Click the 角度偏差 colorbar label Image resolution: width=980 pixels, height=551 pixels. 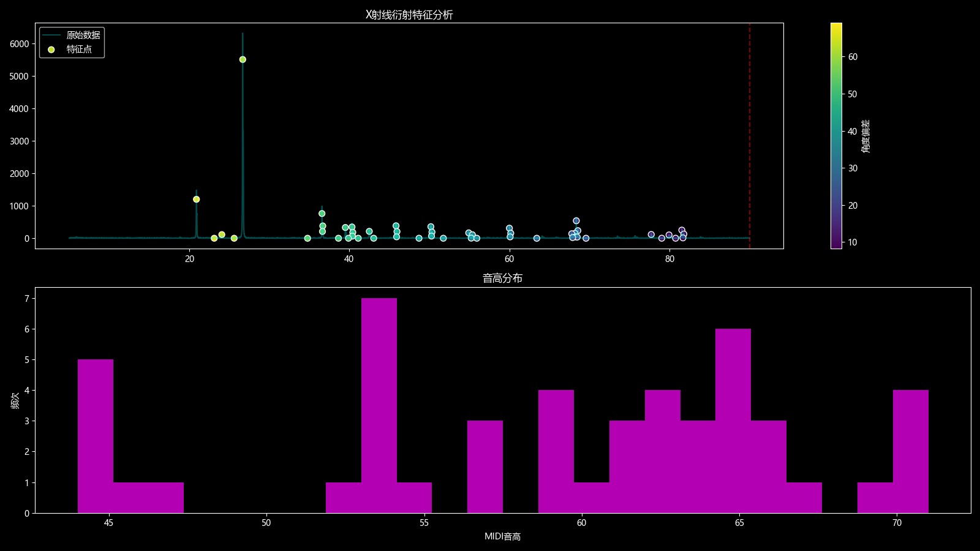point(865,136)
